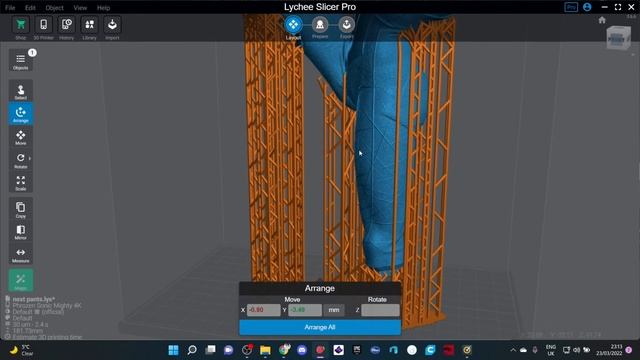Click the Estimate 3D printing time text
The height and width of the screenshot is (360, 640).
click(x=47, y=337)
